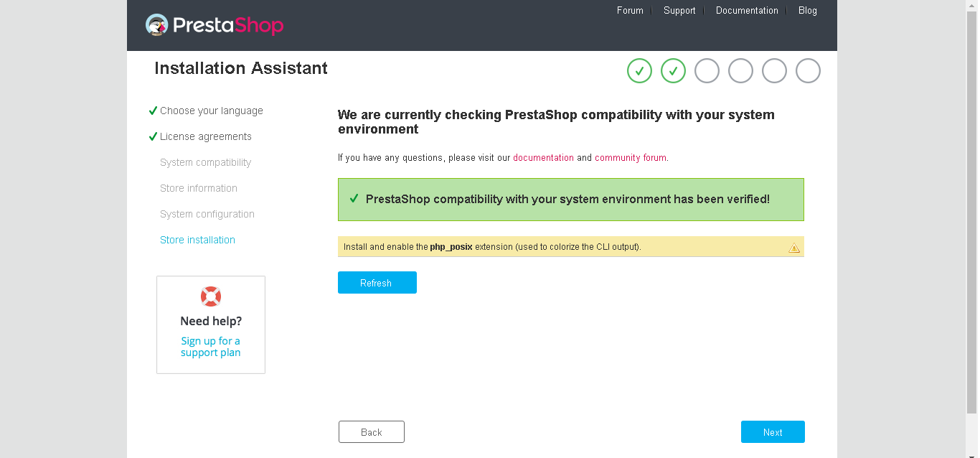Open the Documentation header link
Viewport: 980px width, 458px height.
747,11
